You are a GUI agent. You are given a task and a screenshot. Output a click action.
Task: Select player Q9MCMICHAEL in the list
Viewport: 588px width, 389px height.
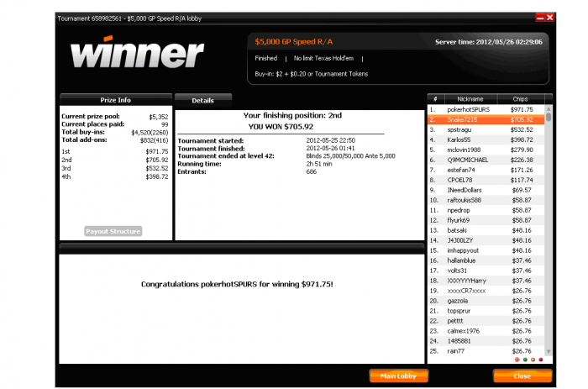486,160
